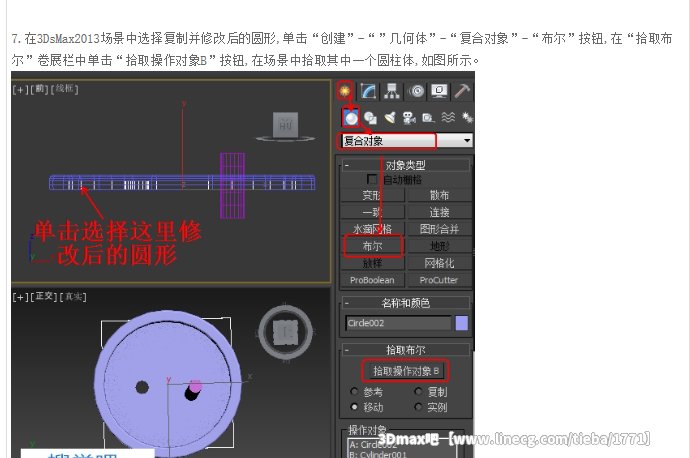Click the 地形 button
Image resolution: width=690 pixels, height=458 pixels.
(439, 246)
